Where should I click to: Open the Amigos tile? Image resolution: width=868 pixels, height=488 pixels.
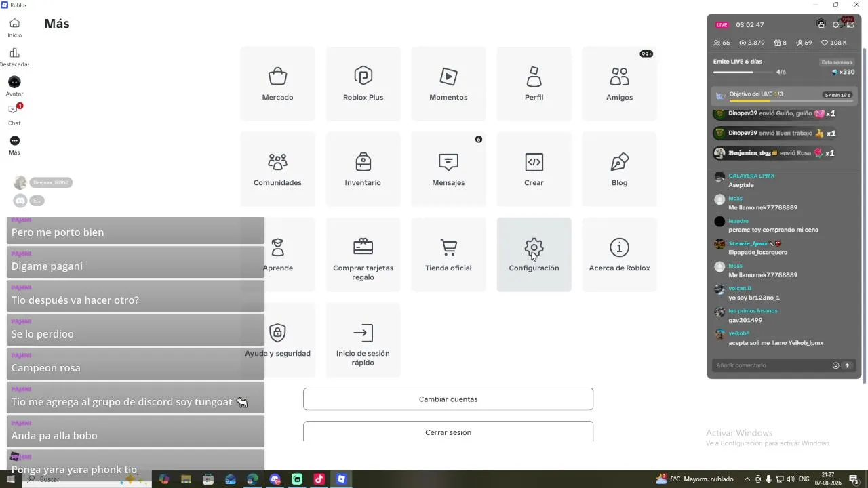(x=619, y=84)
